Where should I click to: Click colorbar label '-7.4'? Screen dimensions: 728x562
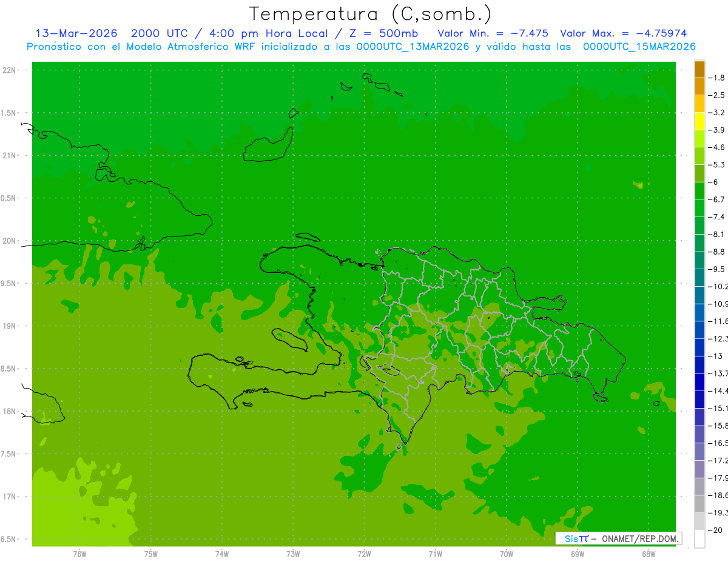click(x=718, y=217)
